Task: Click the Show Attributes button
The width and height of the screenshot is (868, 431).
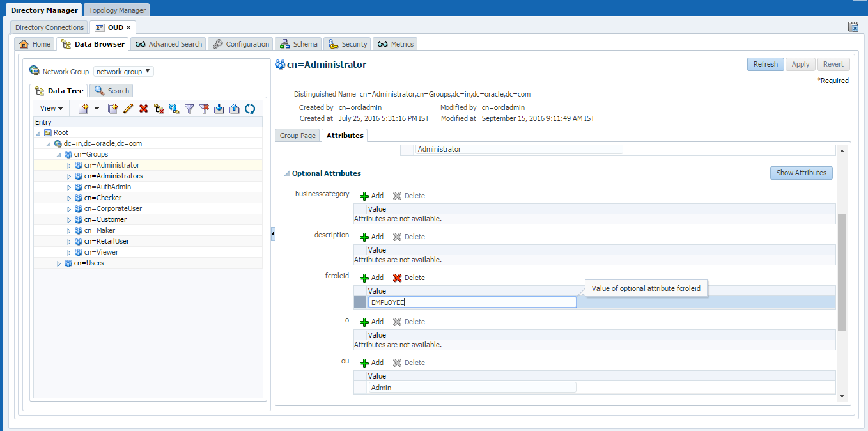Action: [802, 173]
